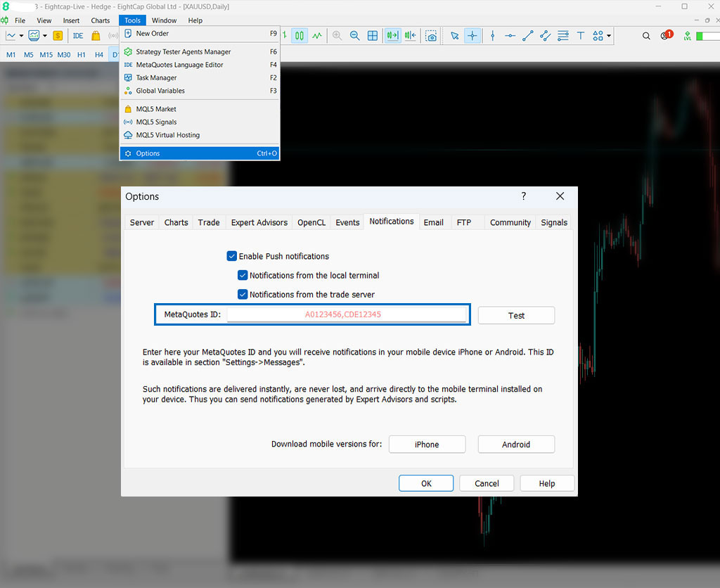This screenshot has height=588, width=720.
Task: Open MQL5 Signals menu entry
Action: click(200, 122)
